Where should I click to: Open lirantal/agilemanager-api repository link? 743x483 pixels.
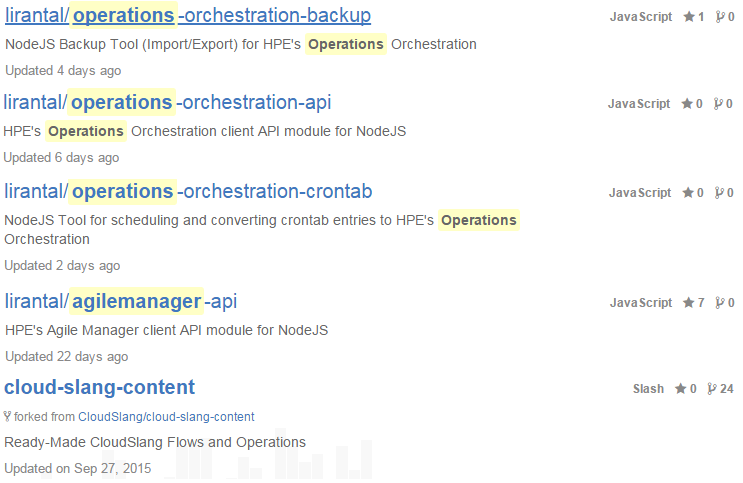tap(121, 301)
